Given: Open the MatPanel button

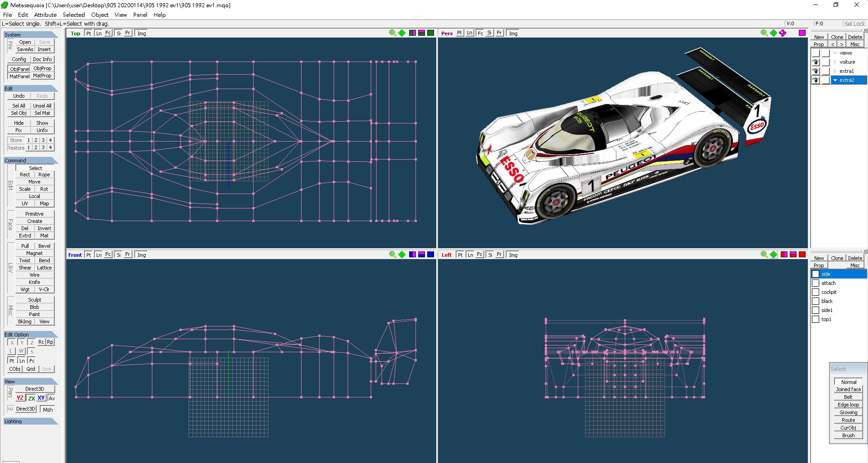Looking at the screenshot, I should coord(19,76).
